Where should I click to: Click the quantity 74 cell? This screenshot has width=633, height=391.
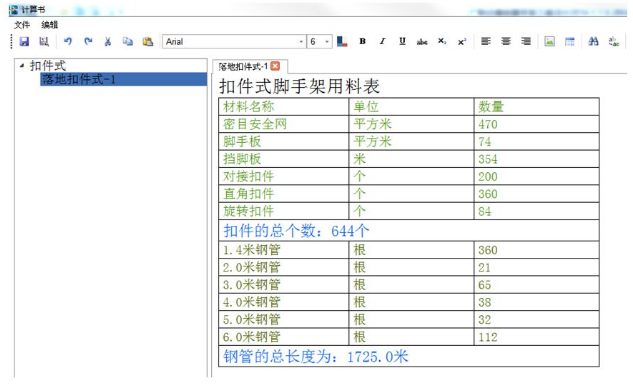tap(537, 142)
